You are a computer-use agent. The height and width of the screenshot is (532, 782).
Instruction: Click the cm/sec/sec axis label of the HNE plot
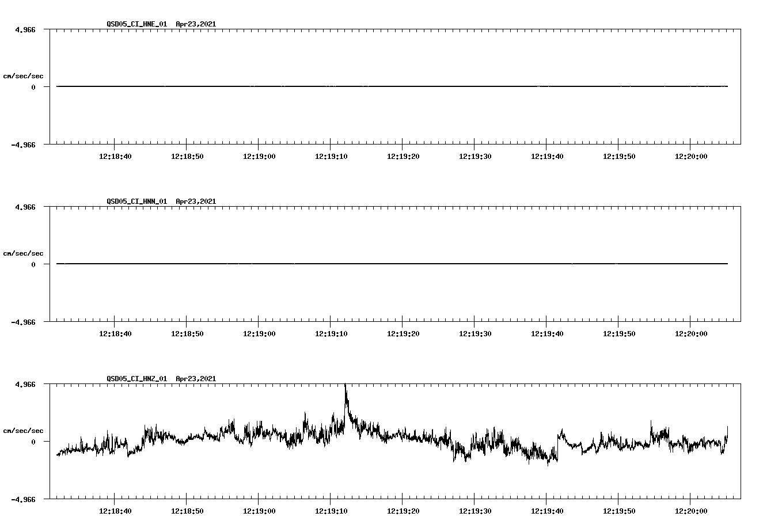point(24,75)
